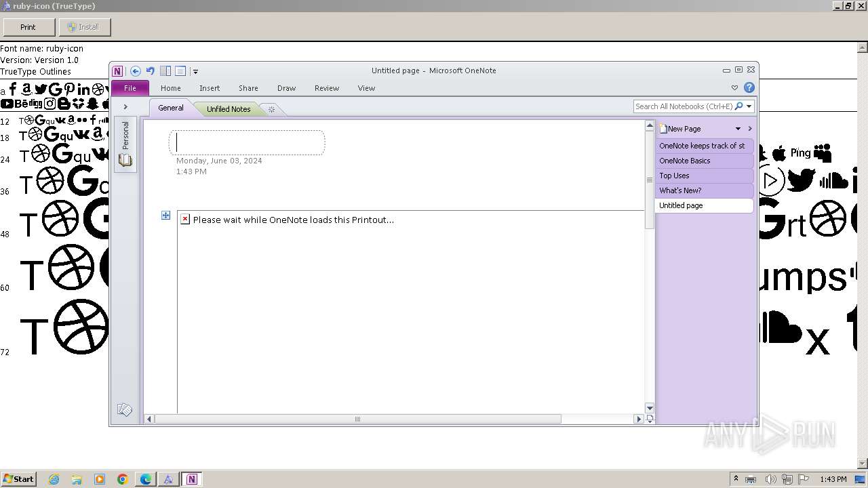
Task: Switch to the Unfiled Notes section
Action: (x=229, y=108)
